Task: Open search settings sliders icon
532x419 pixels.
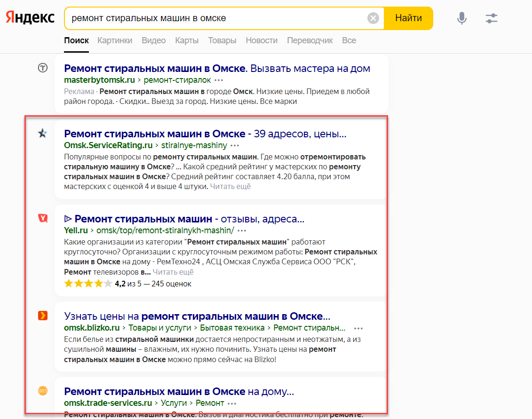Action: tap(492, 18)
